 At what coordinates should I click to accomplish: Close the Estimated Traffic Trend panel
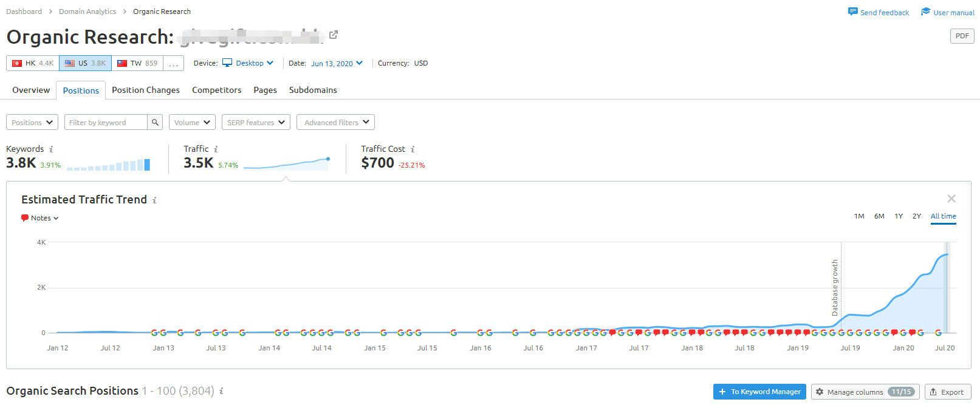pyautogui.click(x=951, y=199)
